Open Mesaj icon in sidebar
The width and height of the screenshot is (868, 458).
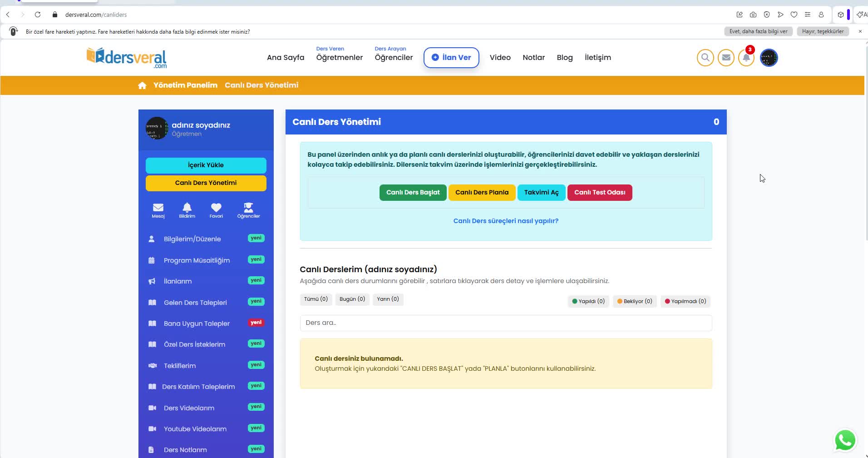(x=158, y=210)
